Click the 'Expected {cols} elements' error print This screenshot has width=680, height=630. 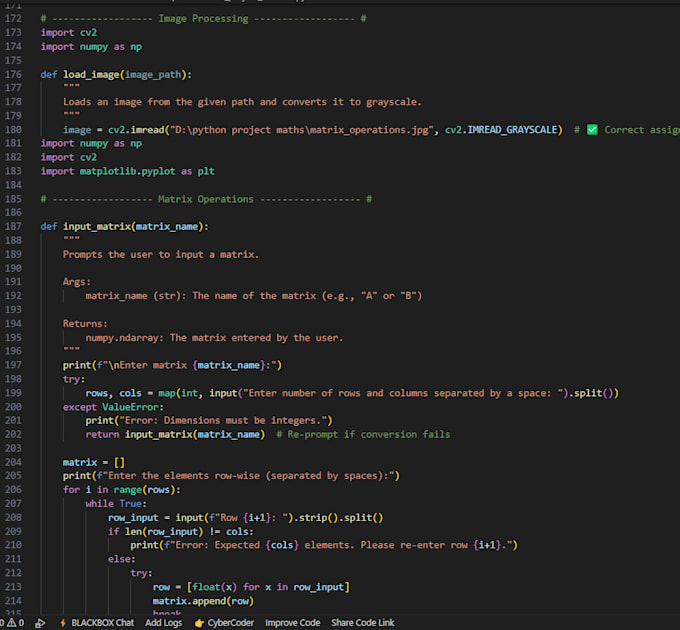(x=324, y=545)
